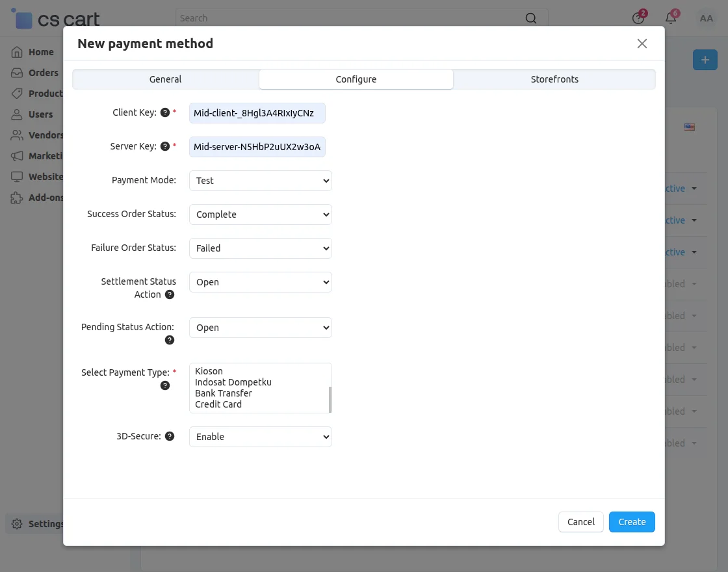This screenshot has height=572, width=728.
Task: Open the Users section
Action: [18, 114]
